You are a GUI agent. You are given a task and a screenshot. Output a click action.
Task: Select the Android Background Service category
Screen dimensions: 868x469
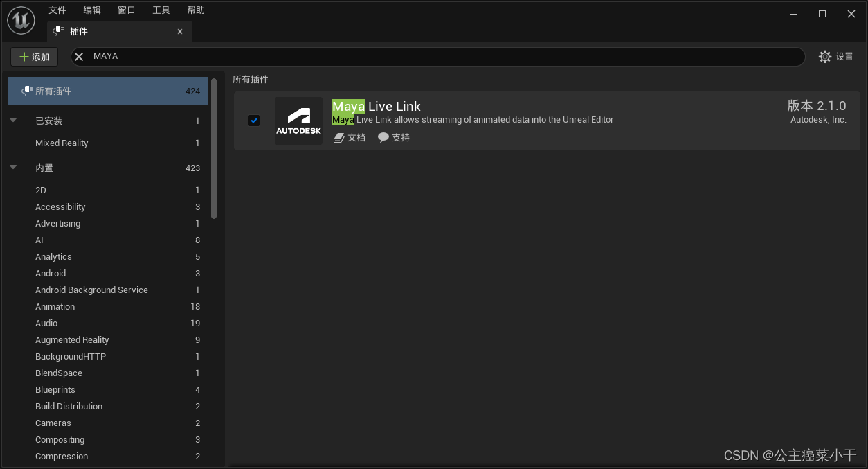click(x=108, y=290)
